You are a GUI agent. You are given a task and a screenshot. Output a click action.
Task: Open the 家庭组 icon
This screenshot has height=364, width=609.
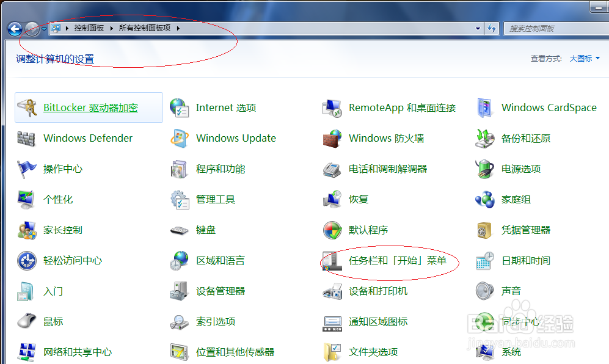point(485,199)
